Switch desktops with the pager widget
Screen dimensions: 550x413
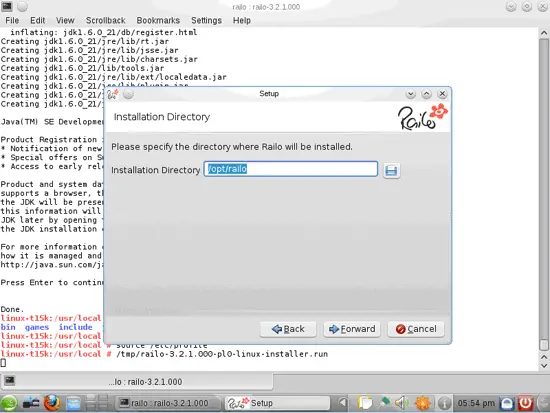tap(97, 403)
